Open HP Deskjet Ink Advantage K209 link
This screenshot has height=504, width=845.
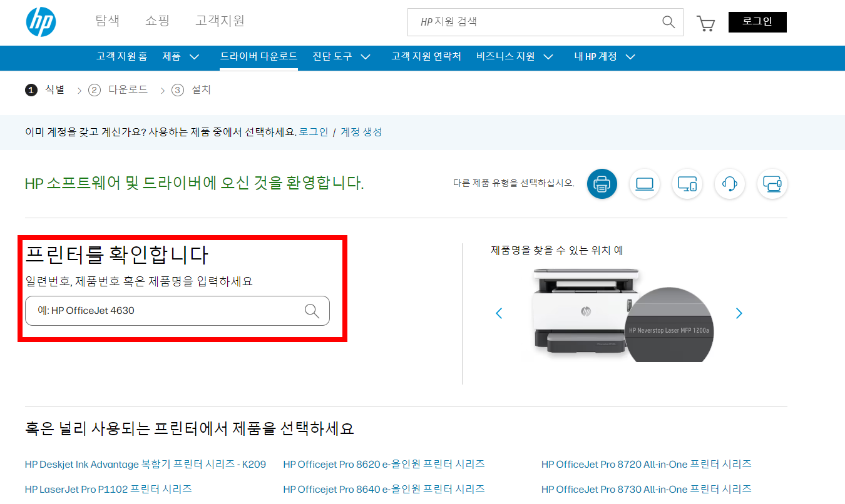(x=145, y=465)
